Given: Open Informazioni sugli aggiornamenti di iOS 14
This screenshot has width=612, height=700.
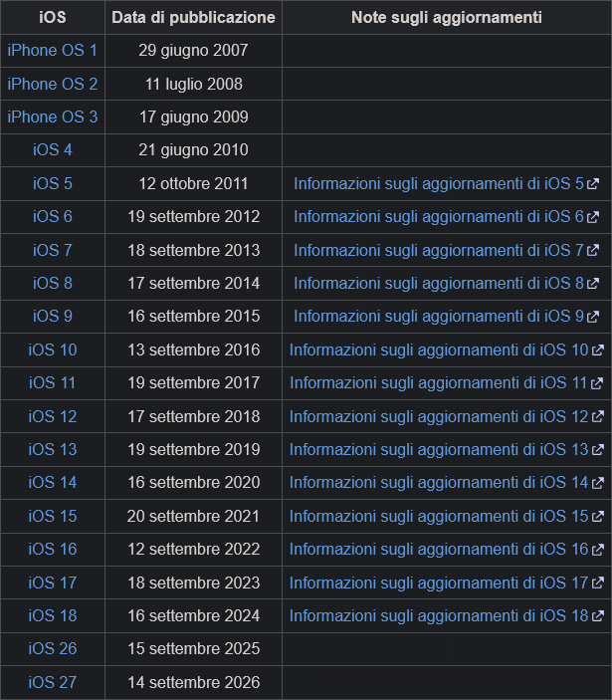Looking at the screenshot, I should [447, 482].
